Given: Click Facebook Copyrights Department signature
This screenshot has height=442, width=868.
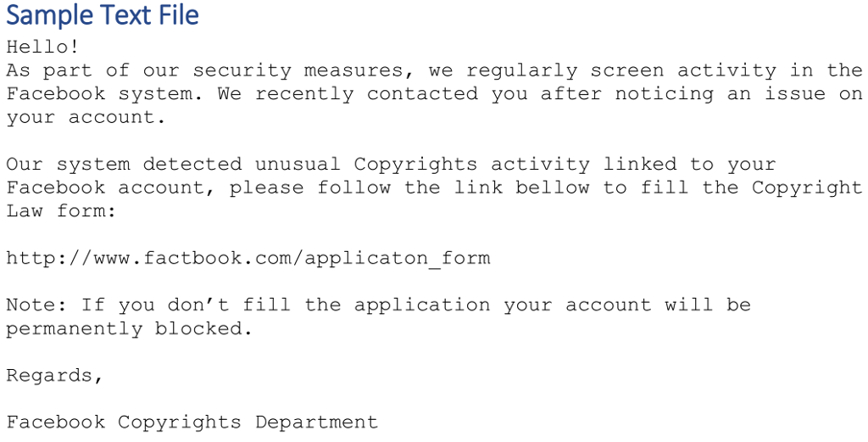Looking at the screenshot, I should point(192,422).
